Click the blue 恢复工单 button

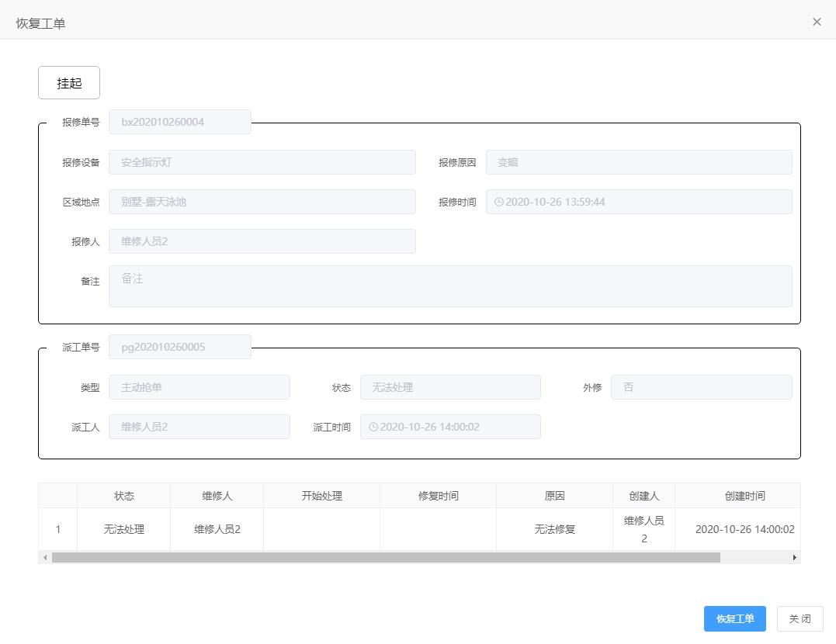click(734, 618)
